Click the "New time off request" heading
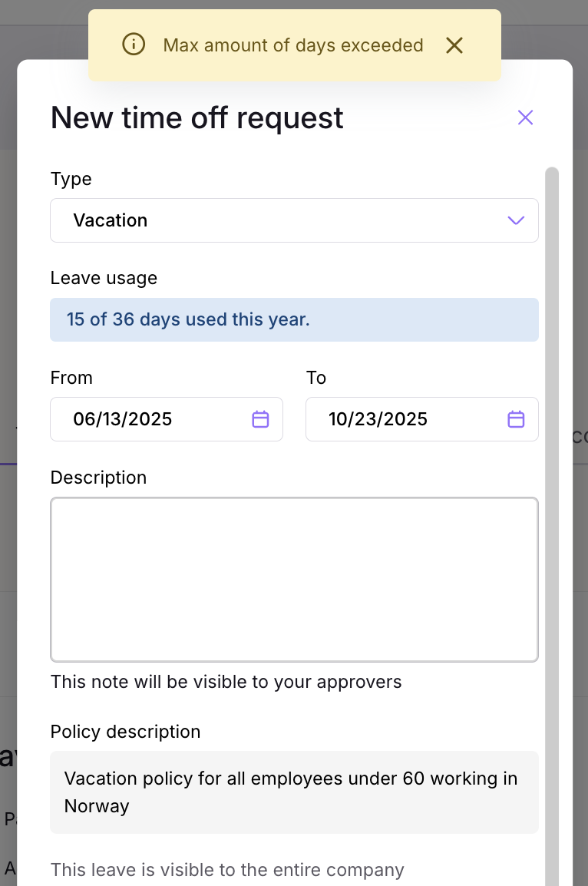 pos(197,118)
